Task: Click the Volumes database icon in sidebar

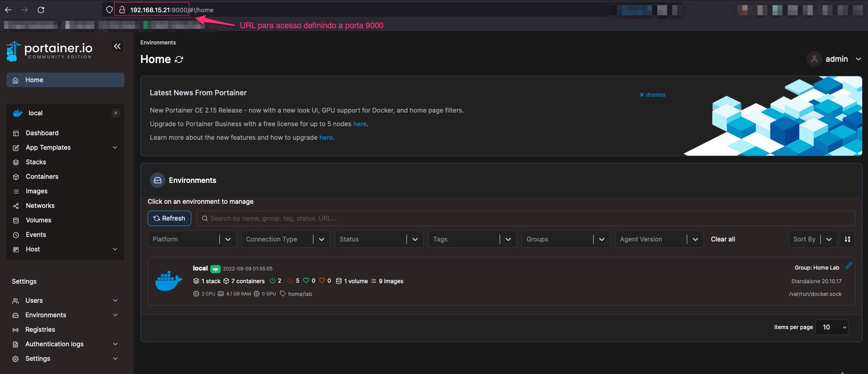Action: tap(16, 221)
